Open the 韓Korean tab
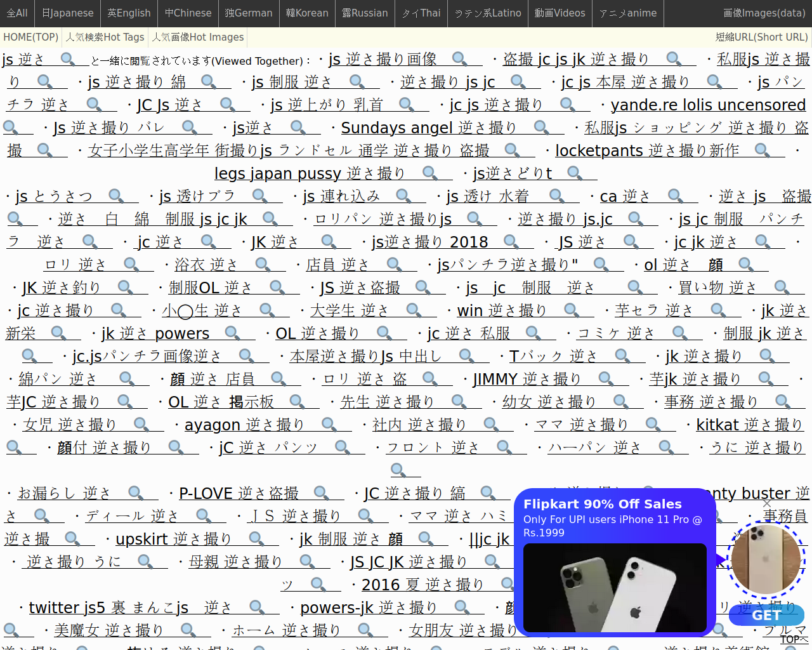The image size is (812, 650). [307, 13]
